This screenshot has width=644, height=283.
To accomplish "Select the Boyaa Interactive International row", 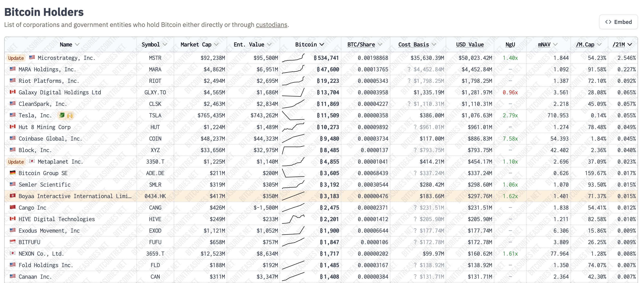I will [75, 196].
